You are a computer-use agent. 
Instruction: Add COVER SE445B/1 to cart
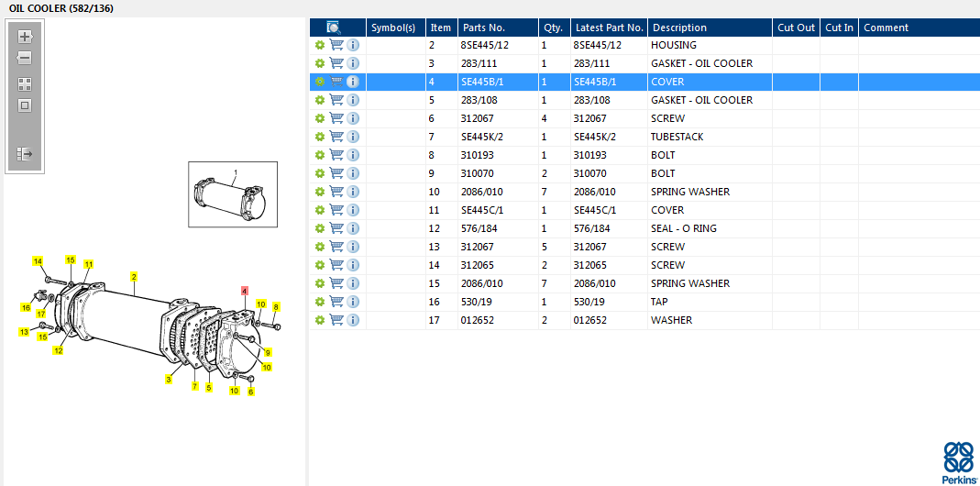point(336,82)
